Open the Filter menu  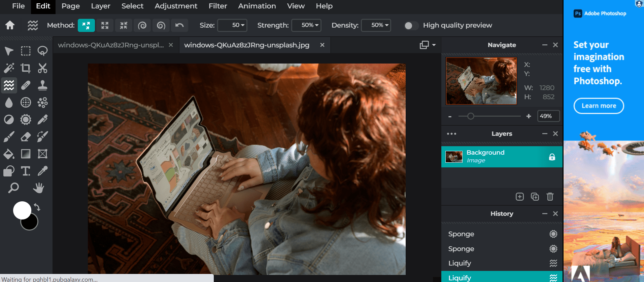218,6
